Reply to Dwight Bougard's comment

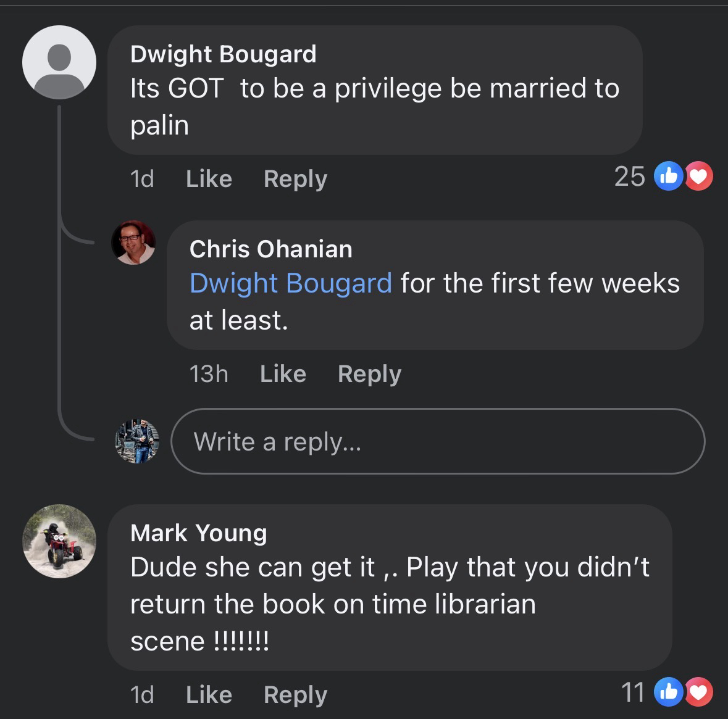(295, 179)
